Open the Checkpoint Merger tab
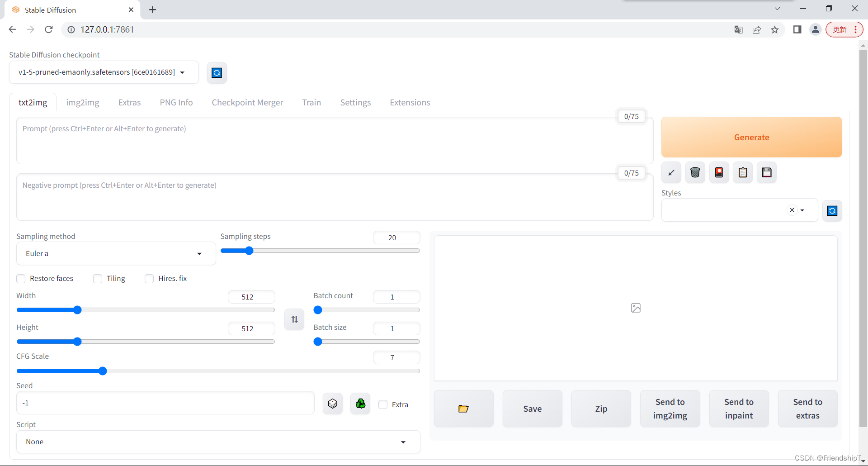Screen dimensions: 868x466 point(247,103)
